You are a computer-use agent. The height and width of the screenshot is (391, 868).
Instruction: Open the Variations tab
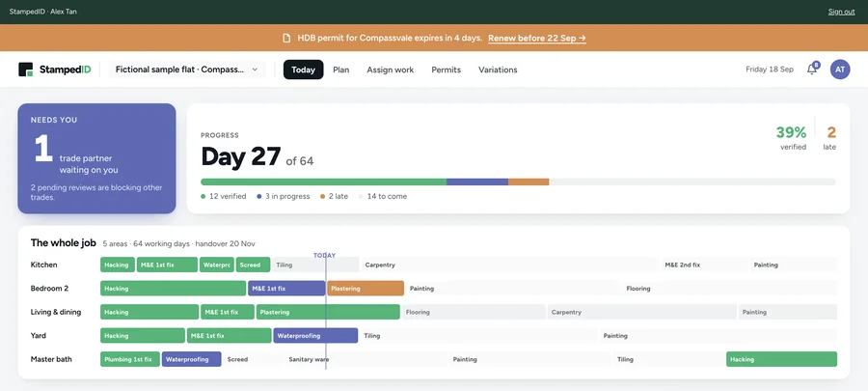pyautogui.click(x=498, y=70)
